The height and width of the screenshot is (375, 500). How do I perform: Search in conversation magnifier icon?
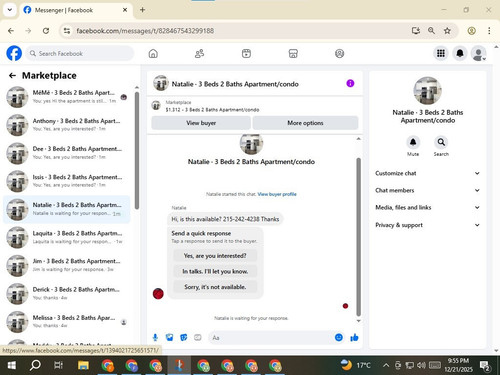[441, 142]
